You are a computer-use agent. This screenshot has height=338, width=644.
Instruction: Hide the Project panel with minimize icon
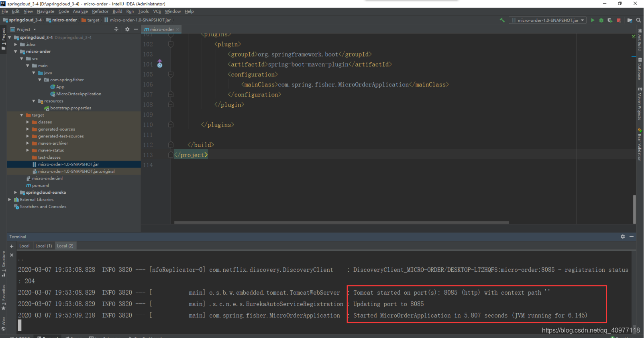(x=136, y=29)
